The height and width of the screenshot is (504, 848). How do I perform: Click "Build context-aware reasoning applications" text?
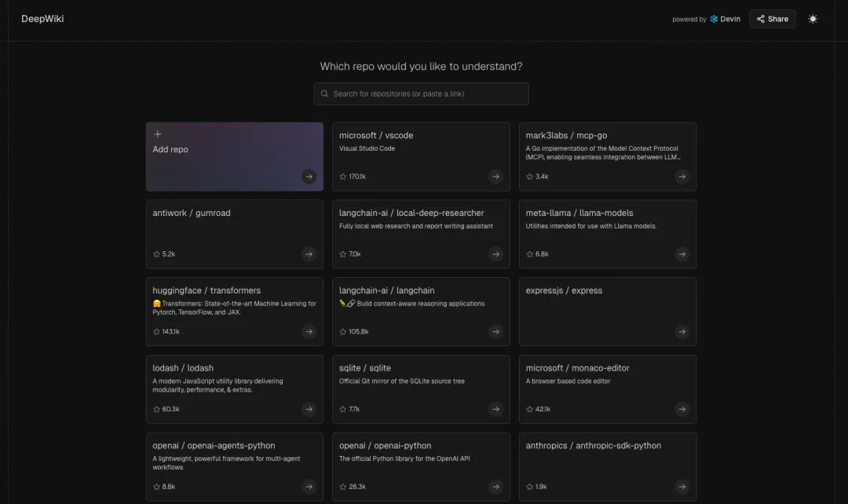(x=421, y=303)
